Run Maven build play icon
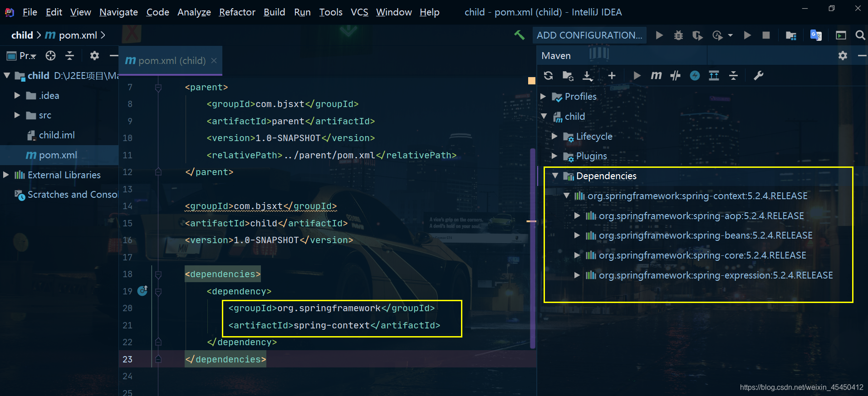Screen dimensions: 868x396 pyautogui.click(x=637, y=75)
